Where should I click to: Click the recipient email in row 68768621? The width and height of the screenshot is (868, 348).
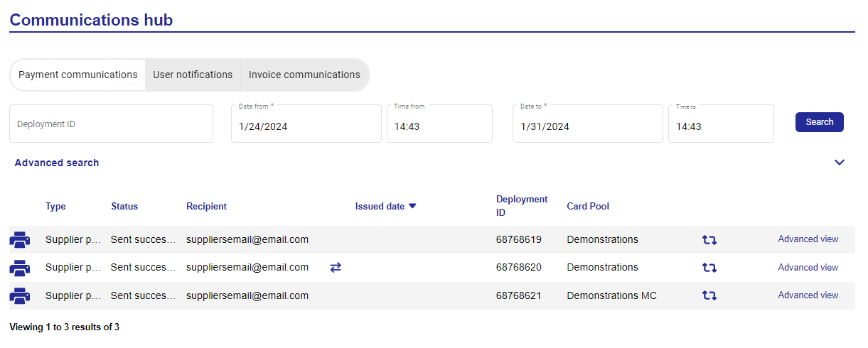(247, 295)
